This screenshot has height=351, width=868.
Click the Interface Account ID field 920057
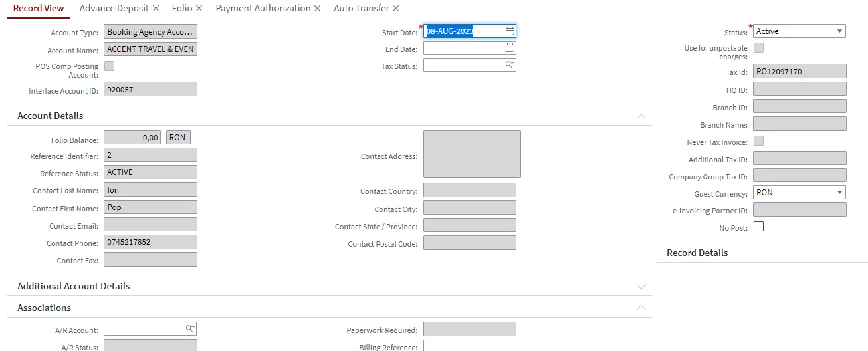point(151,89)
